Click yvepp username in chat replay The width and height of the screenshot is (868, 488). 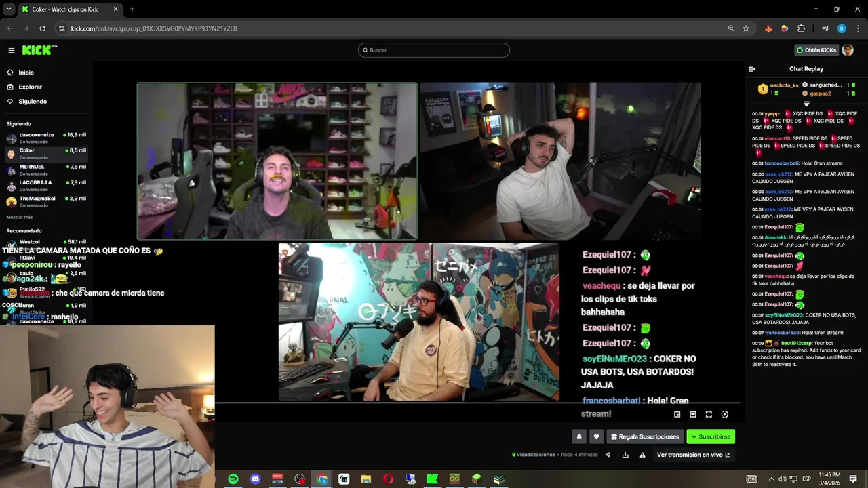pos(772,114)
